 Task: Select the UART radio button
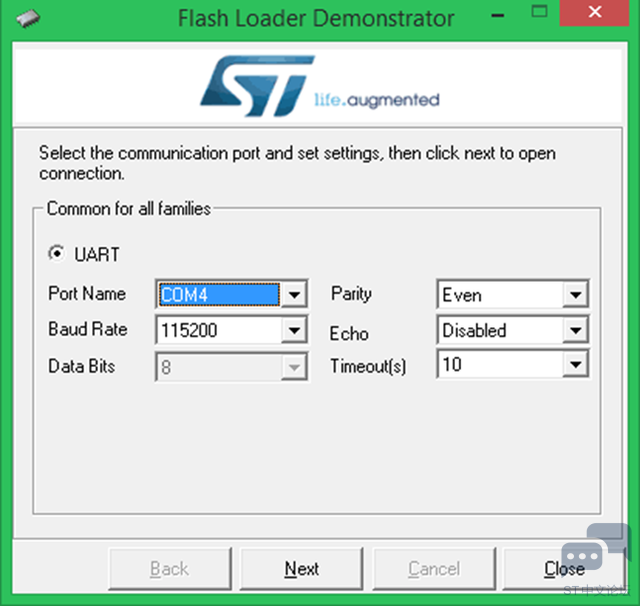click(56, 253)
